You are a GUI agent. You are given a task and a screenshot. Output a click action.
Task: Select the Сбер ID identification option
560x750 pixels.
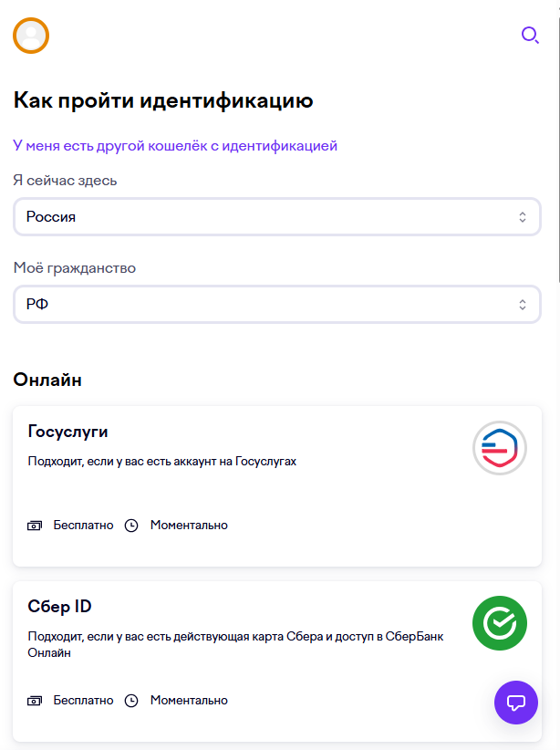pyautogui.click(x=277, y=661)
